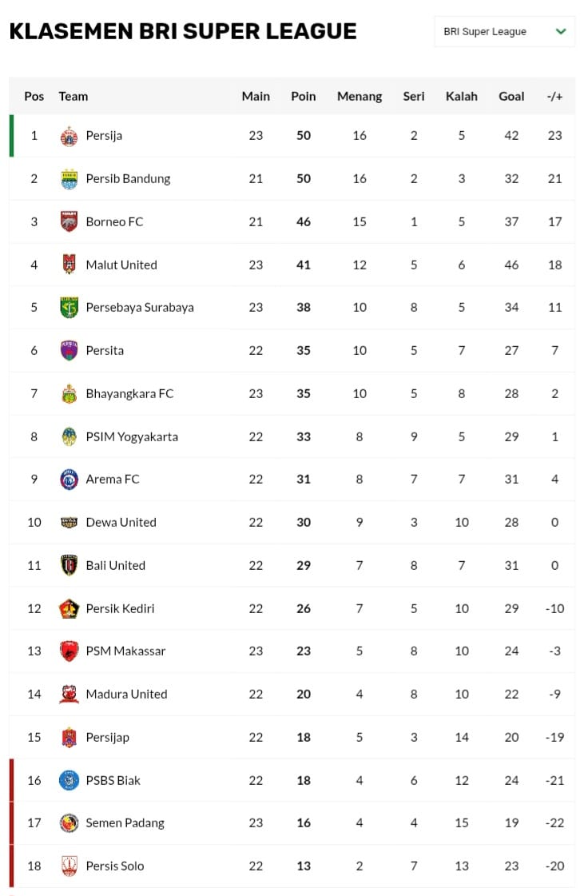Click the Dewa United table row
The image size is (588, 896).
(x=294, y=522)
